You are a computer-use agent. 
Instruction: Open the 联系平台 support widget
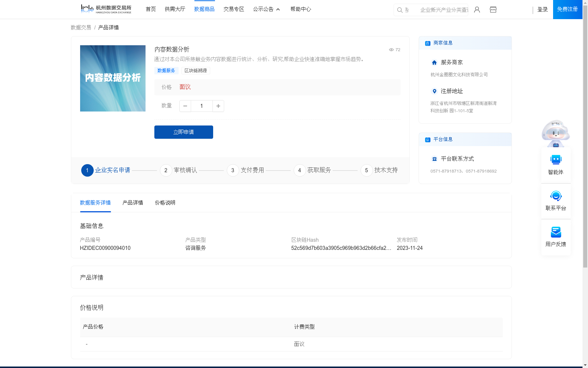(556, 201)
